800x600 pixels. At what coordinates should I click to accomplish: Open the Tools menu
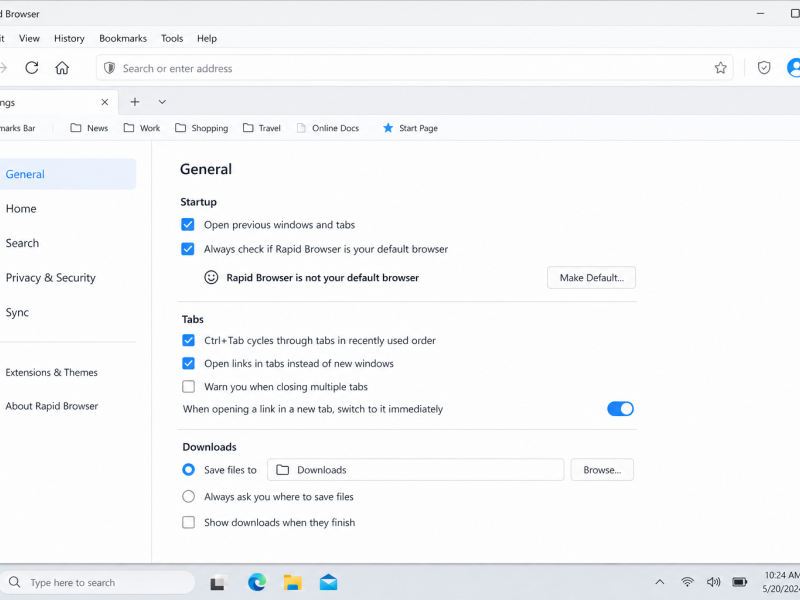(x=172, y=38)
